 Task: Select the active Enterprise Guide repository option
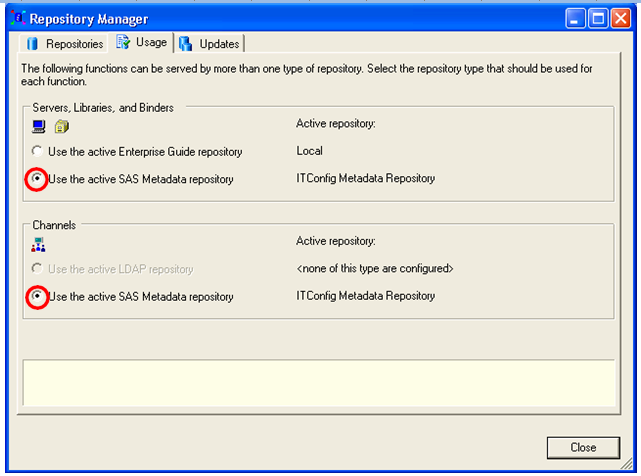(x=38, y=152)
